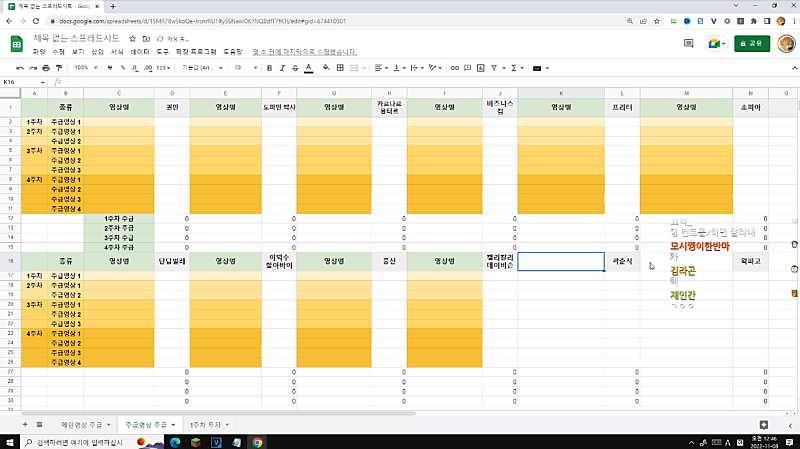800x449 pixels.
Task: Open the Fill color picker
Action: pos(326,68)
